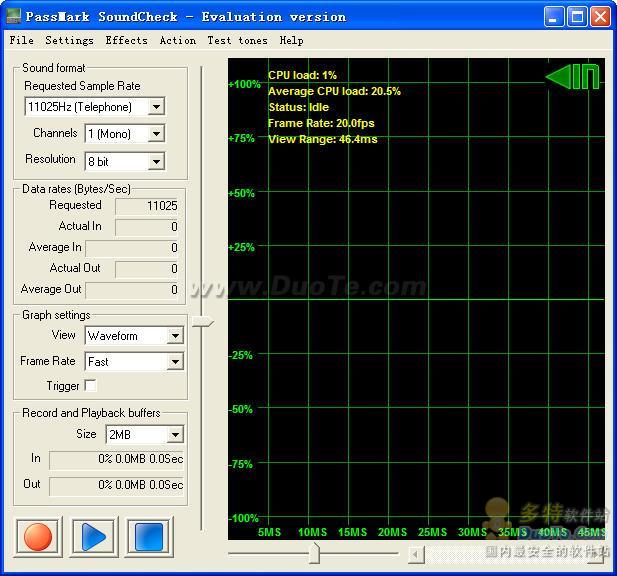Close the SoundCheck window
Image resolution: width=617 pixels, height=576 pixels.
(x=600, y=17)
